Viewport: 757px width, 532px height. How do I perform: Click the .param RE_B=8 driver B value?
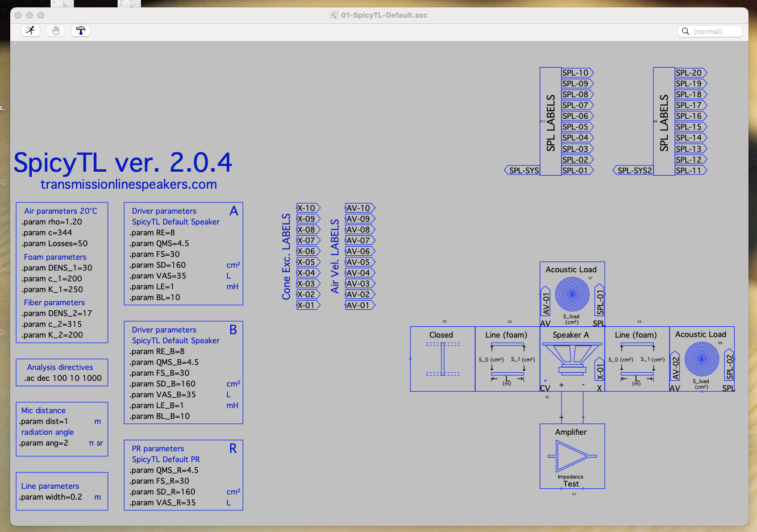157,351
